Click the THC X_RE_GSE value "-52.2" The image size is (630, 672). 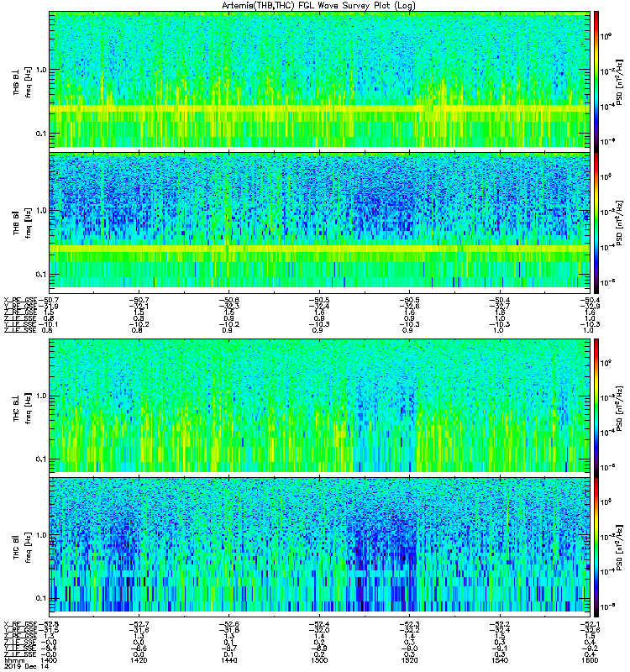click(500, 624)
